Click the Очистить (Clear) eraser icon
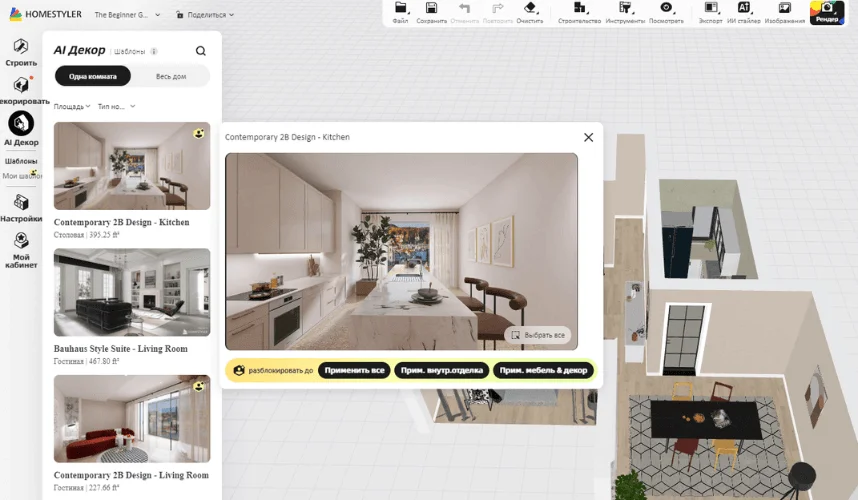Viewport: 858px width, 500px height. tap(530, 12)
